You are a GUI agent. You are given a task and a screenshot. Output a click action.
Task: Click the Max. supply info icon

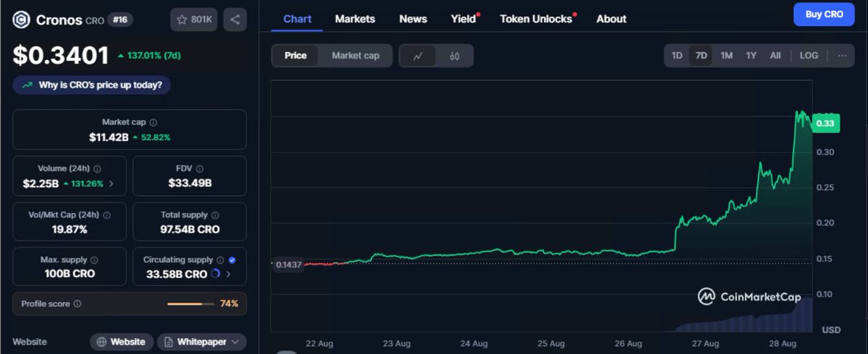tap(94, 259)
